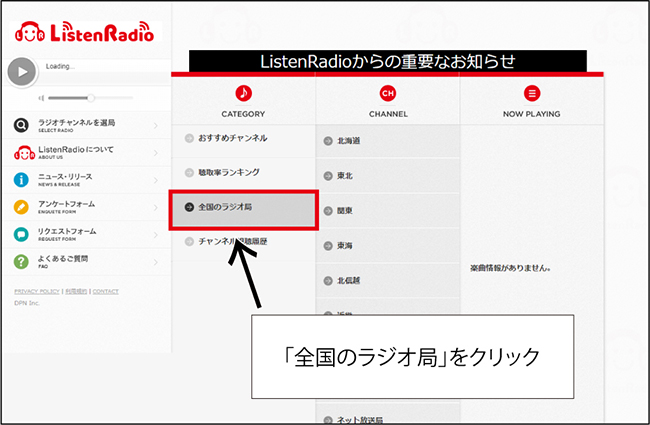
Task: Click the red music note CATEGORY icon
Action: coord(243,93)
